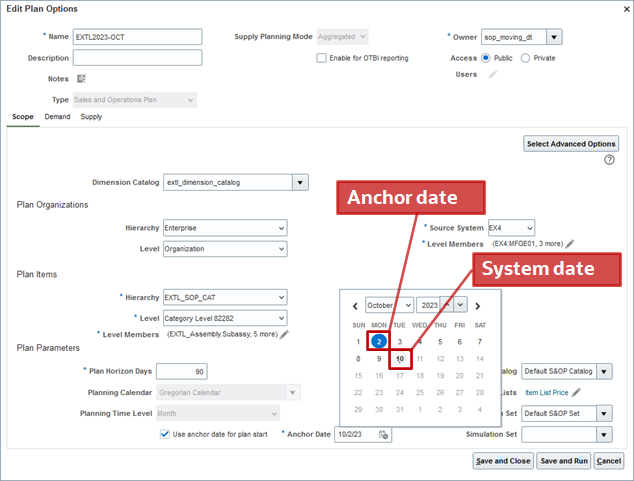
Task: Open Source System EX4 dropdown
Action: [511, 228]
